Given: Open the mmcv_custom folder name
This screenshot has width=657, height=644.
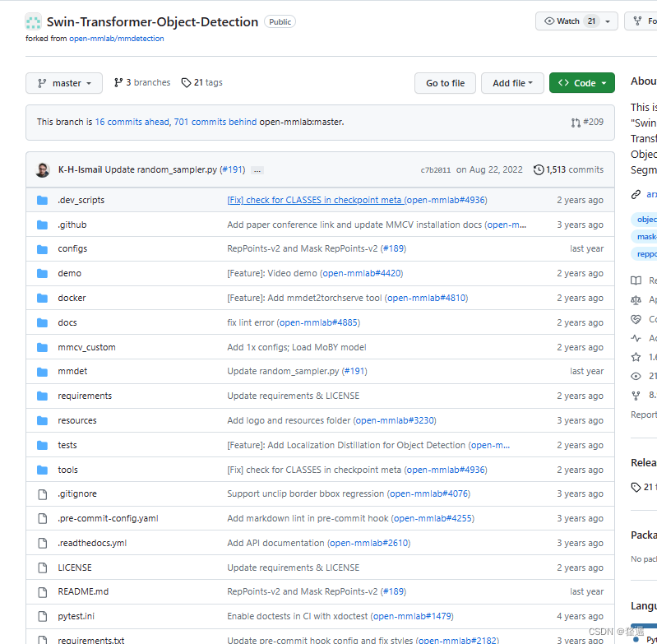Looking at the screenshot, I should click(86, 347).
